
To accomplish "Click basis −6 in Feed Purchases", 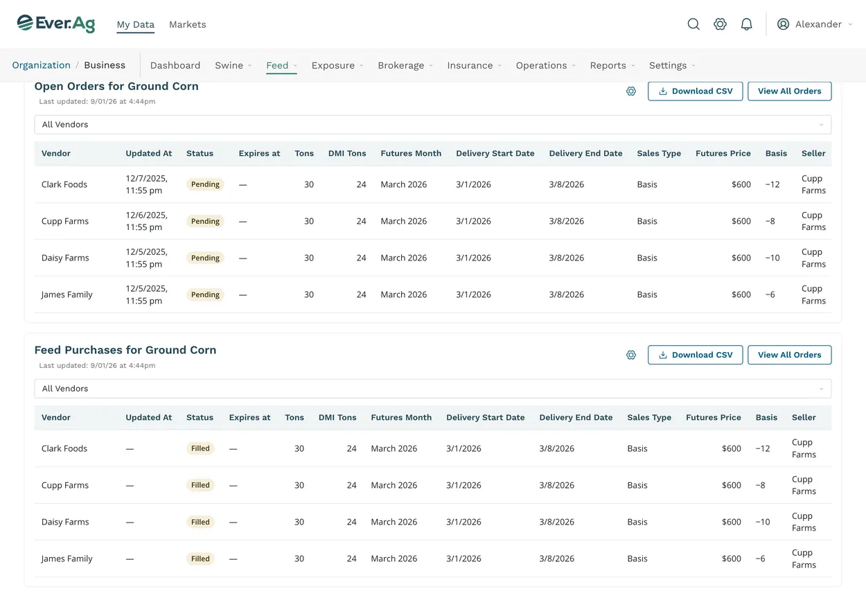I will click(761, 558).
